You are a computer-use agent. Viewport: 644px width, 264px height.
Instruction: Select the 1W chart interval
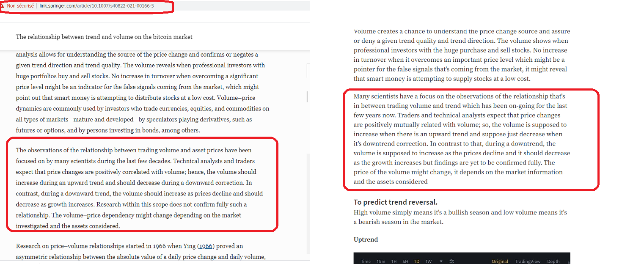[429, 261]
